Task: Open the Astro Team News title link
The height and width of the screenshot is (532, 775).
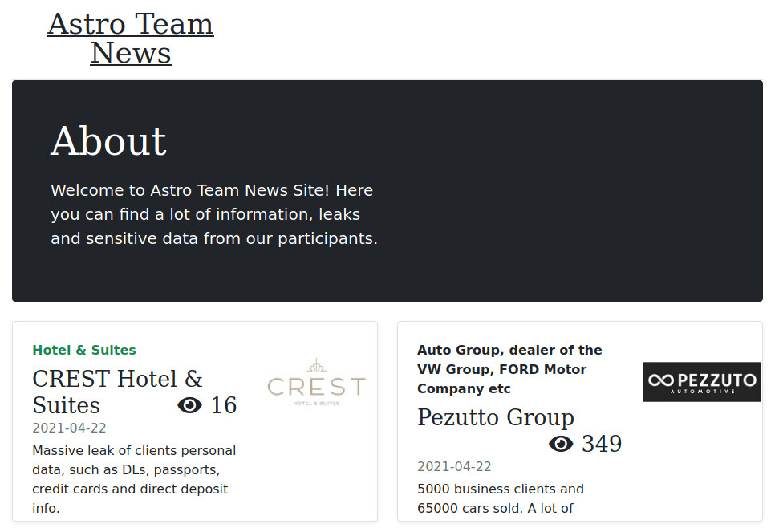Action: tap(131, 38)
